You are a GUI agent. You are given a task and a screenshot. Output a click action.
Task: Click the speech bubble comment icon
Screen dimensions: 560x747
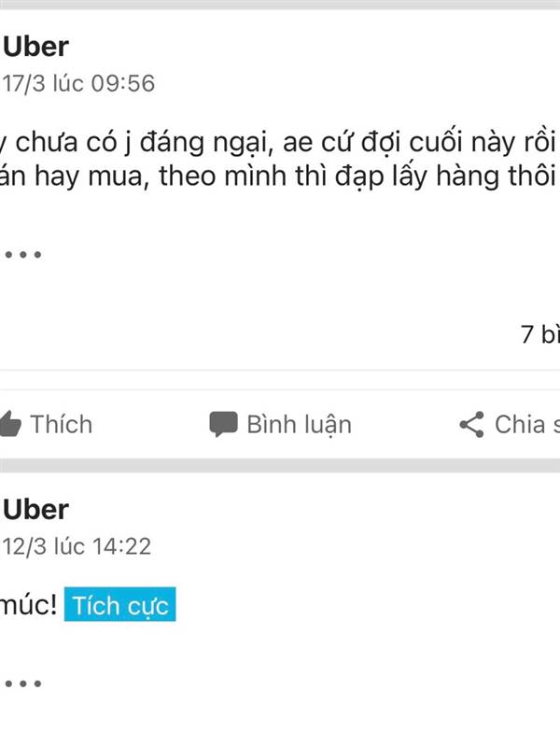click(222, 425)
